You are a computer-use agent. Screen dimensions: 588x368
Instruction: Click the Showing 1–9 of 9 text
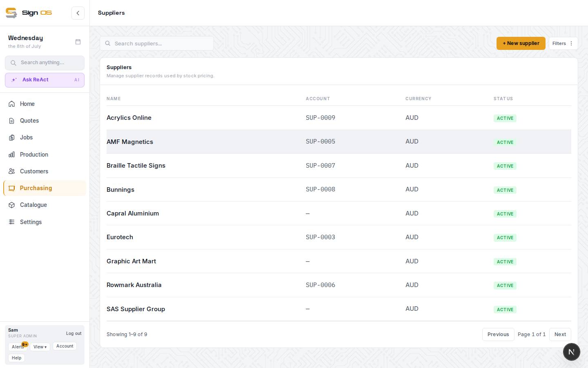point(127,334)
